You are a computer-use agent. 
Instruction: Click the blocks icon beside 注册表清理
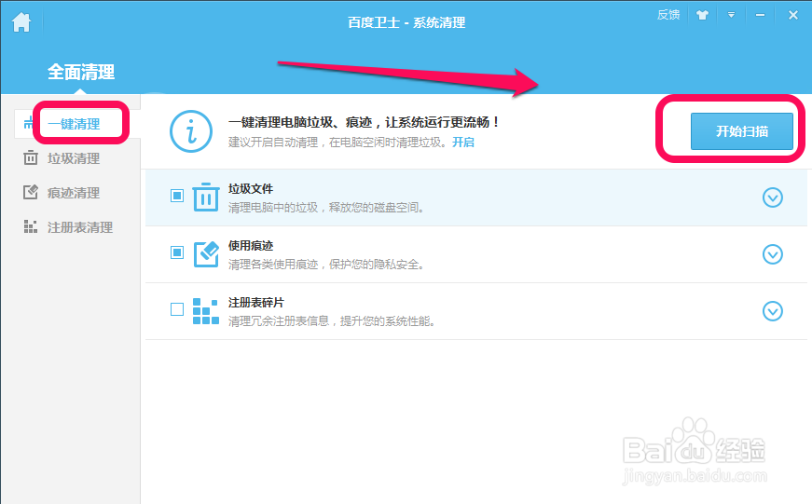pyautogui.click(x=31, y=226)
